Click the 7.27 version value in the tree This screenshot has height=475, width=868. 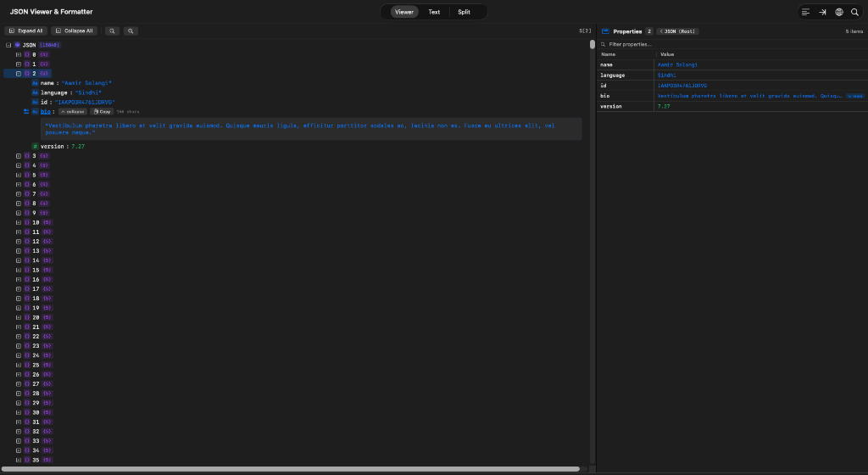point(78,146)
